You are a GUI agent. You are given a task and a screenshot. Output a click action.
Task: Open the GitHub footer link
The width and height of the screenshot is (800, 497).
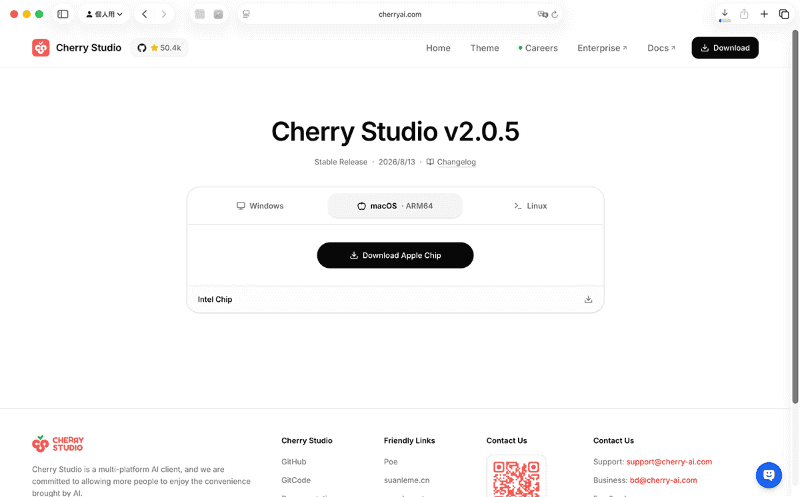point(294,462)
